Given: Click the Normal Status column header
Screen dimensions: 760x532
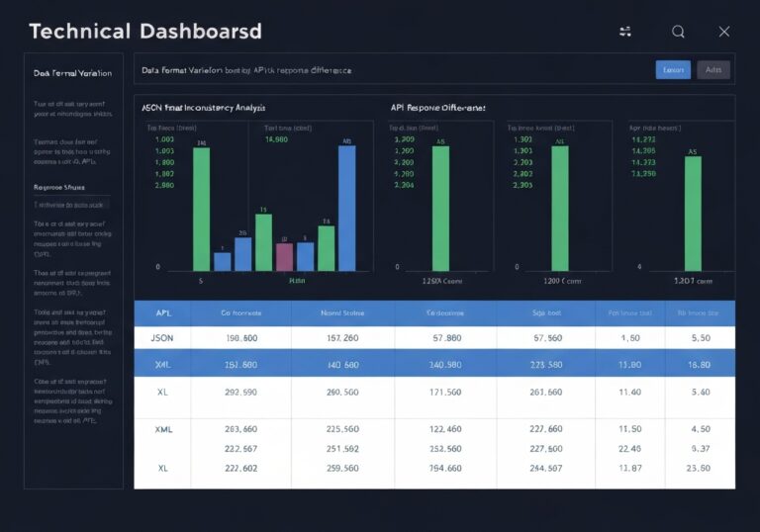Looking at the screenshot, I should pyautogui.click(x=341, y=312).
